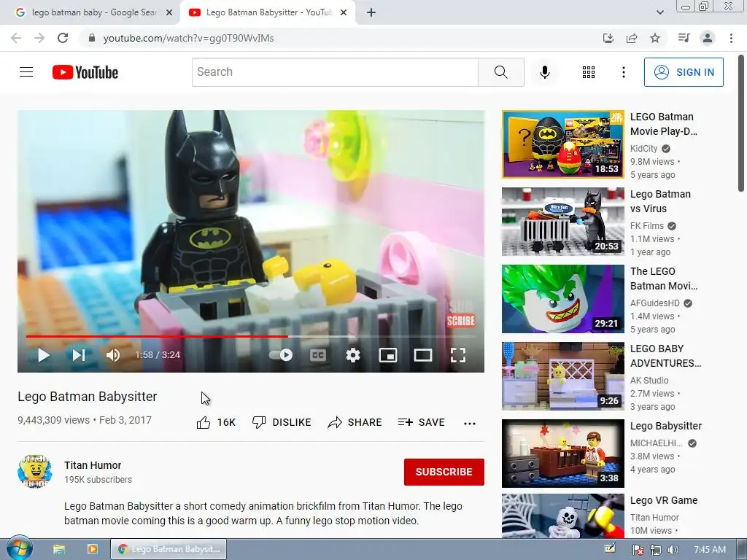Share the video

pyautogui.click(x=355, y=422)
